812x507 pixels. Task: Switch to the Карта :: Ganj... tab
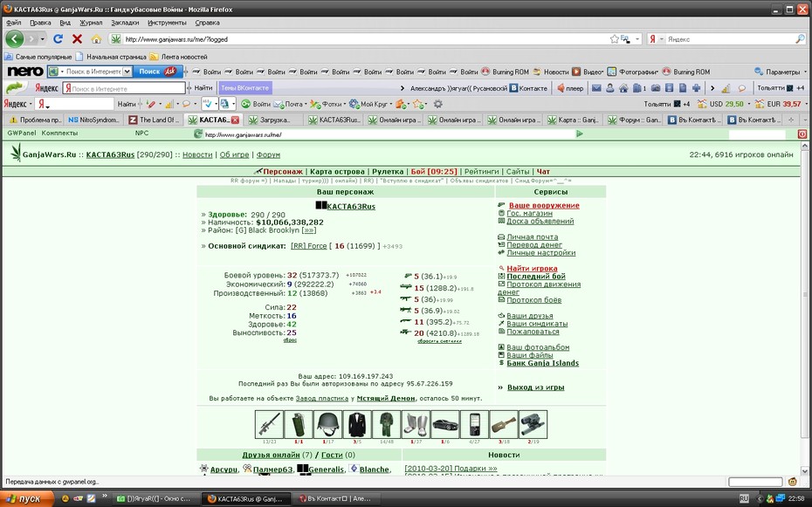click(574, 120)
